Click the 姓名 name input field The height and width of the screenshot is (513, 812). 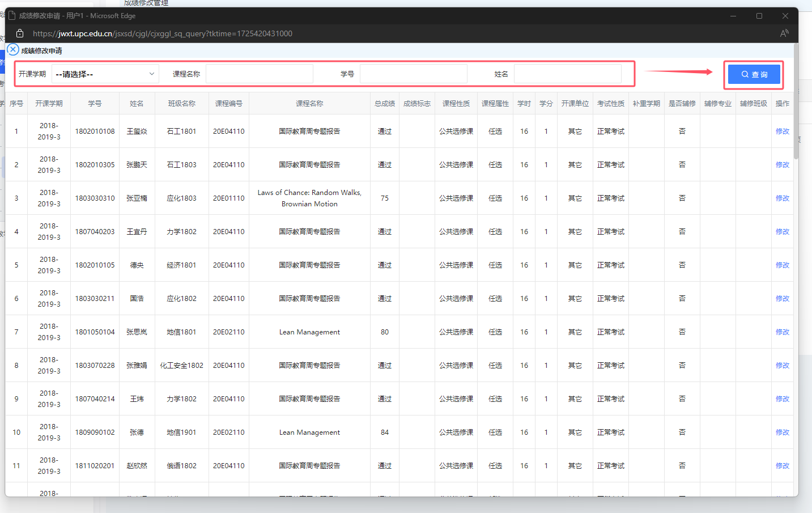pyautogui.click(x=567, y=74)
